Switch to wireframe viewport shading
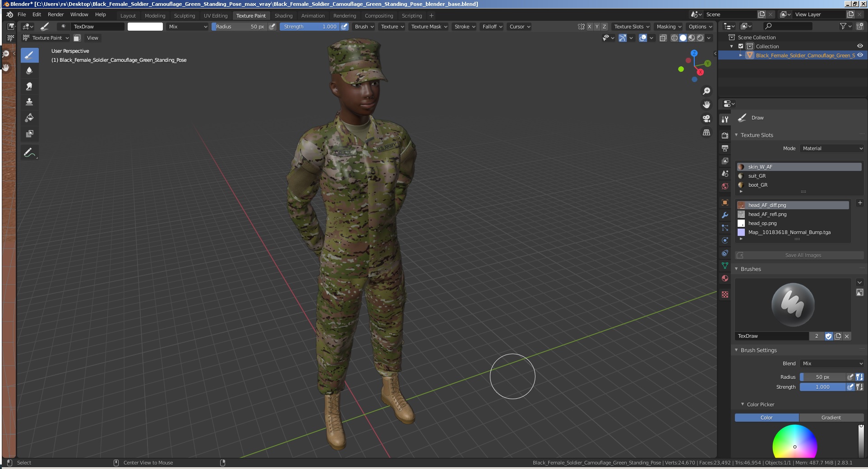The width and height of the screenshot is (868, 469). 674,38
